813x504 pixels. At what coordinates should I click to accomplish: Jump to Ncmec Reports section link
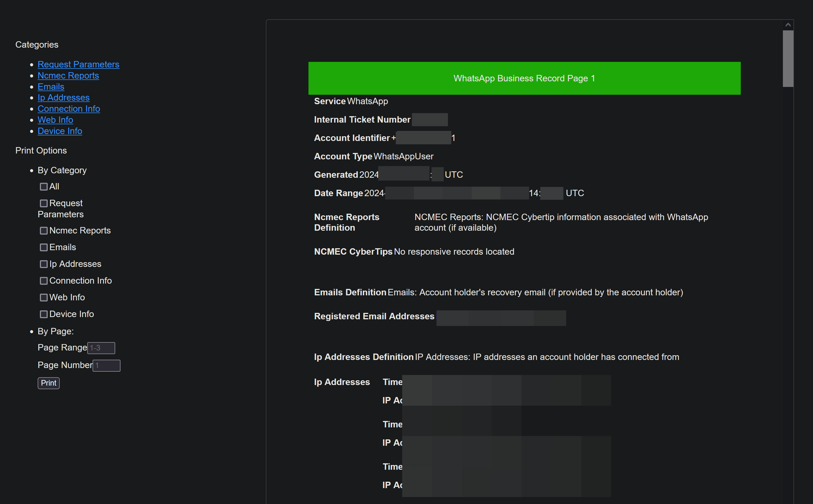coord(68,75)
